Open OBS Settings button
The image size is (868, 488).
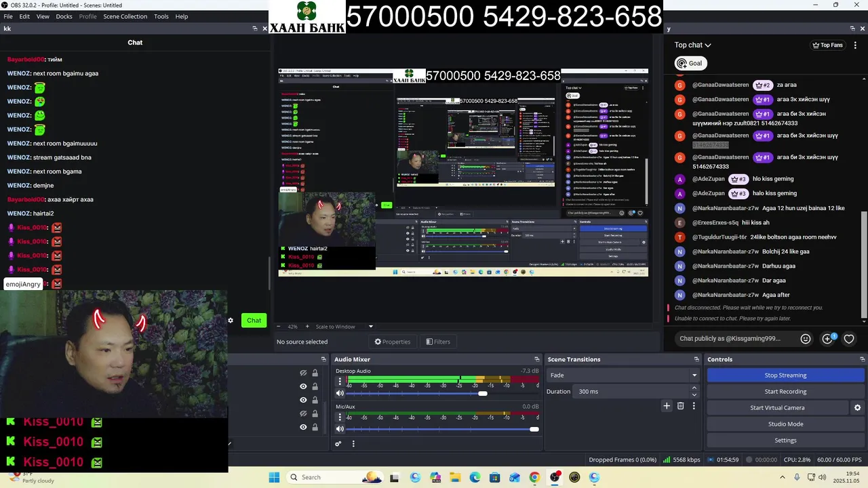coord(785,441)
